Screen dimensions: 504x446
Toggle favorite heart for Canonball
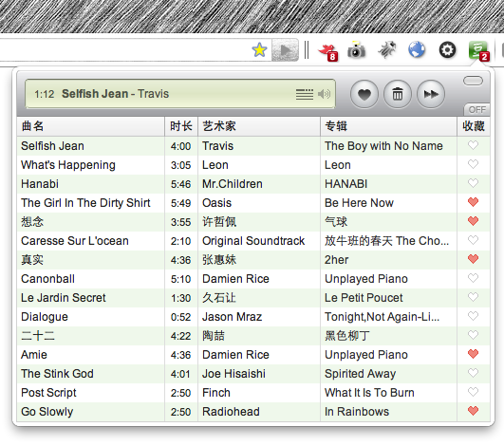point(473,278)
